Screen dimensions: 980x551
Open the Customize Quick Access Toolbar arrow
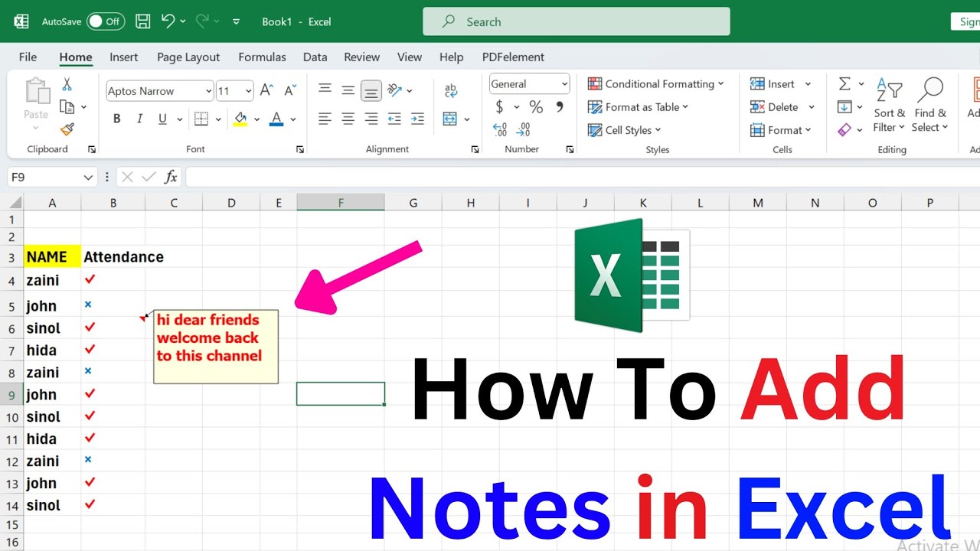point(236,21)
